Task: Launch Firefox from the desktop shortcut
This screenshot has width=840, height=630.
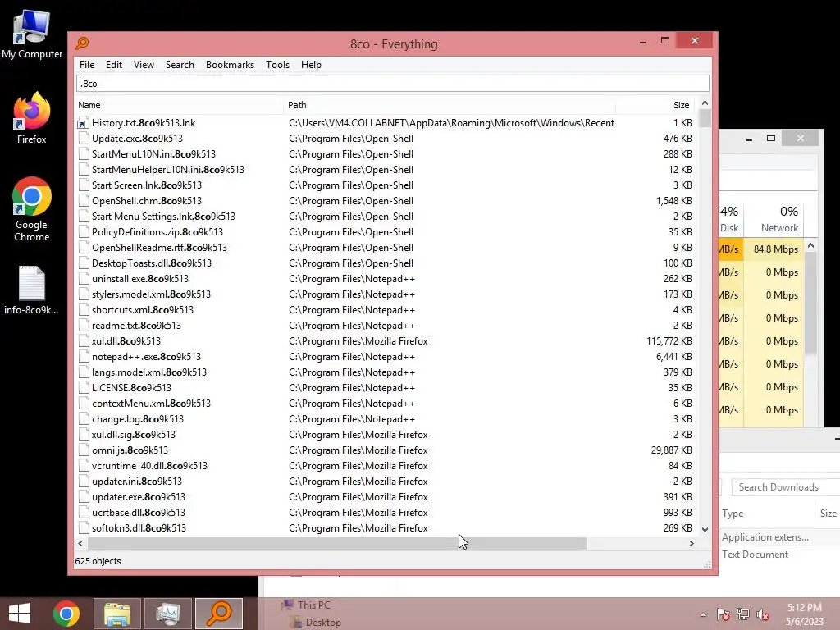Action: click(x=32, y=118)
